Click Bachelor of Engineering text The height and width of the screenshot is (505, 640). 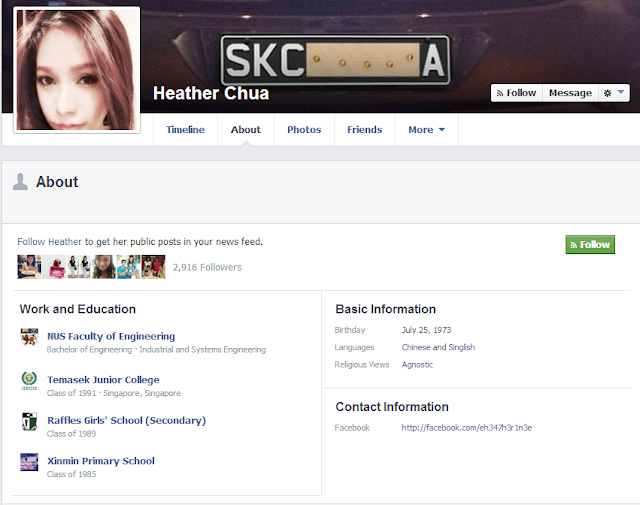click(x=89, y=350)
